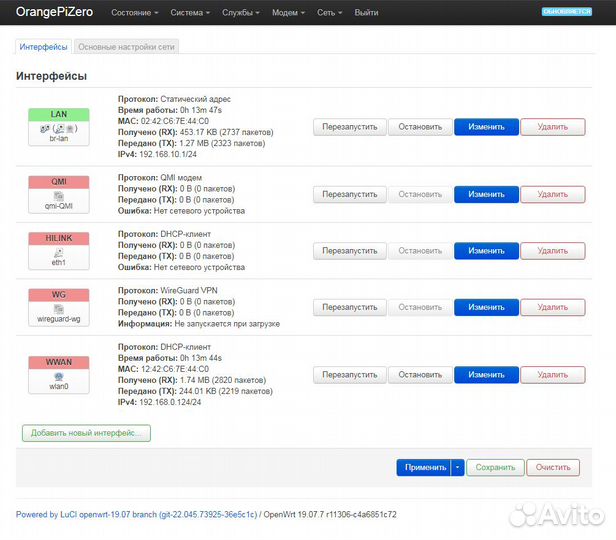Delete the QMI interface

[553, 194]
